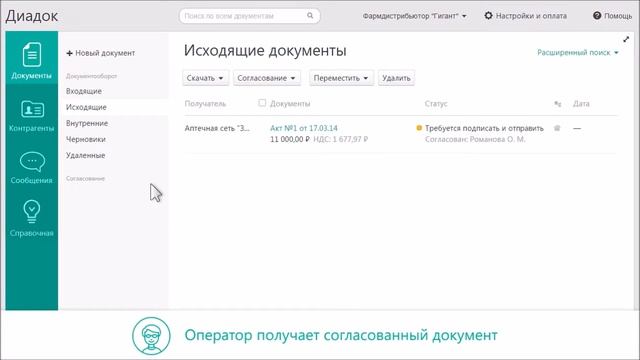Click the sort icon in table header
Image resolution: width=640 pixels, height=360 pixels.
pyautogui.click(x=558, y=104)
